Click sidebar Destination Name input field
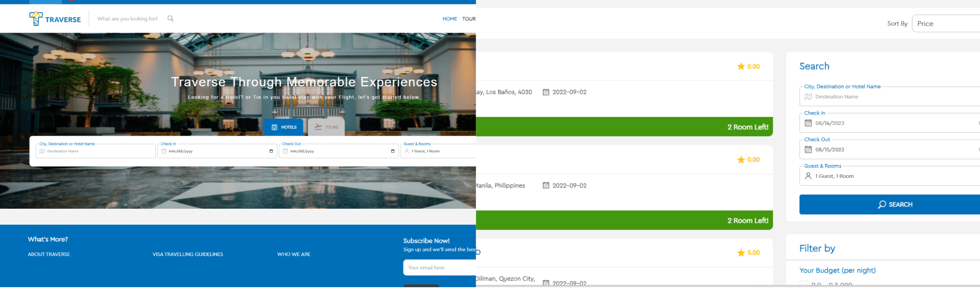The image size is (980, 290). (890, 97)
